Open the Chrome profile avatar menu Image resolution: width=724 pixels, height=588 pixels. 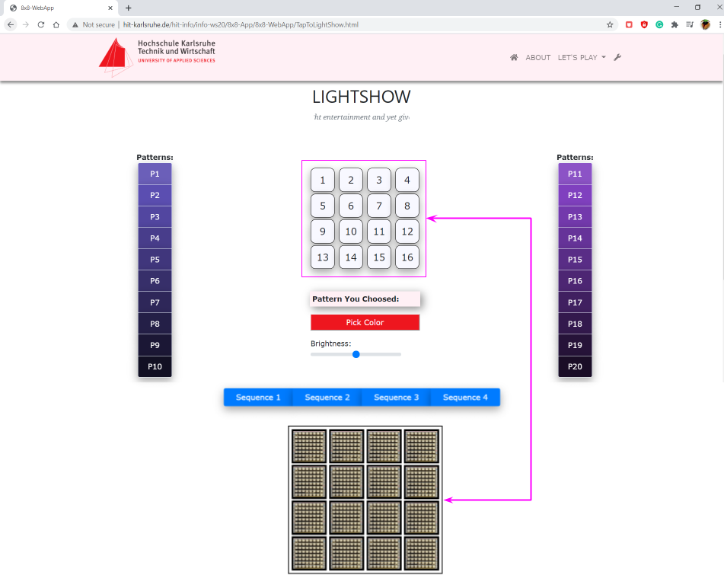point(706,24)
